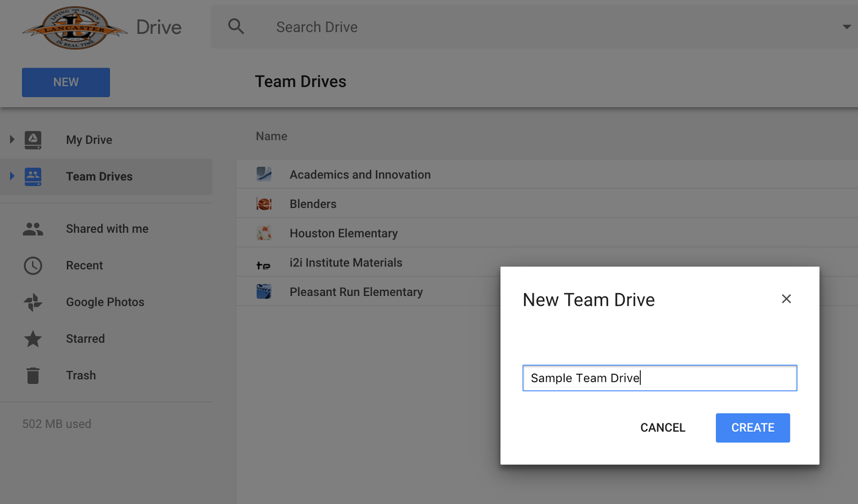The width and height of the screenshot is (858, 504).
Task: Open the Pleasant Run Elementary team drive
Action: click(356, 292)
